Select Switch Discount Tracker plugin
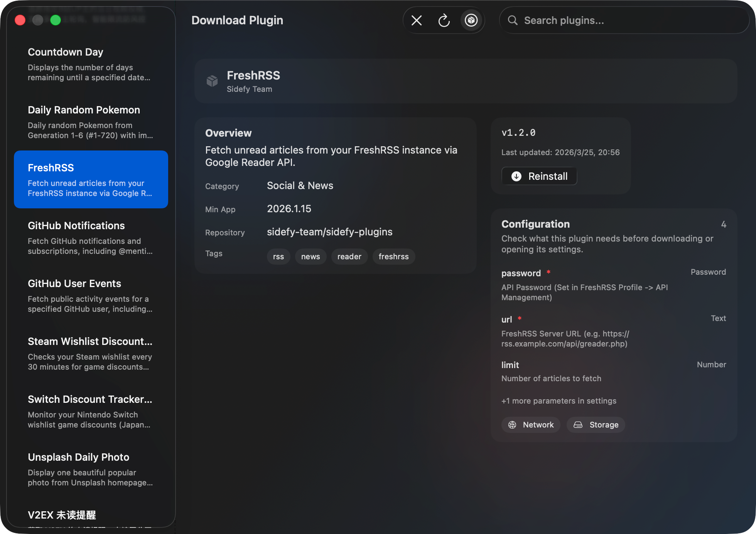 91,411
